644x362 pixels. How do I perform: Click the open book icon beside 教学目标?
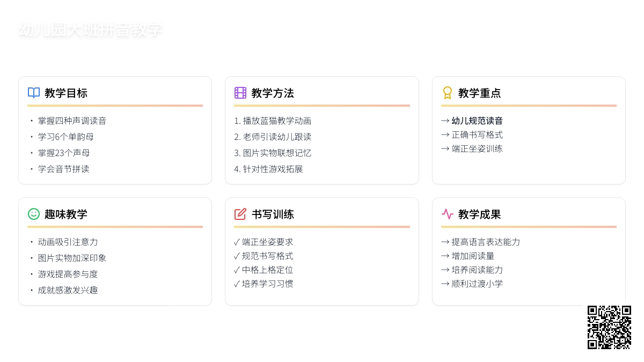34,93
